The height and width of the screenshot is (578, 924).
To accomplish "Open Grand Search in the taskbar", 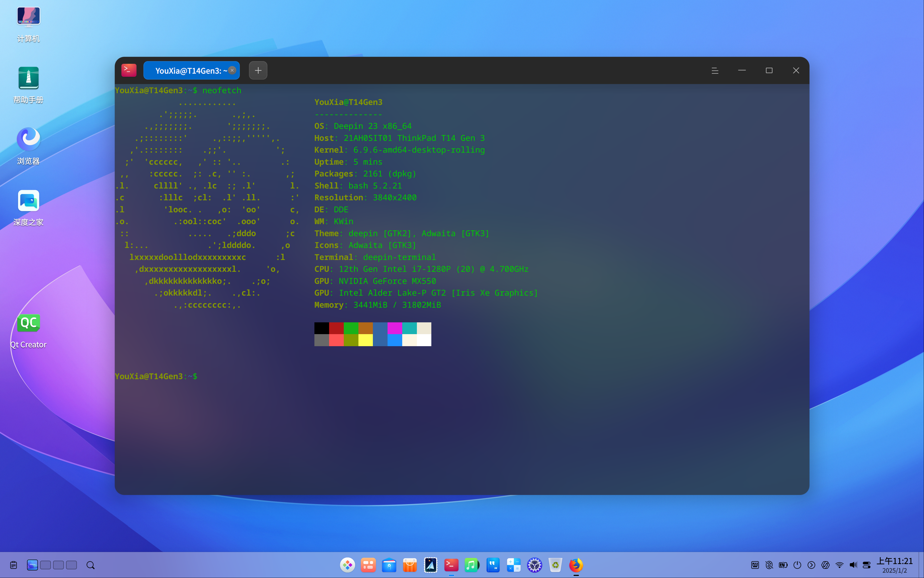I will click(x=90, y=565).
